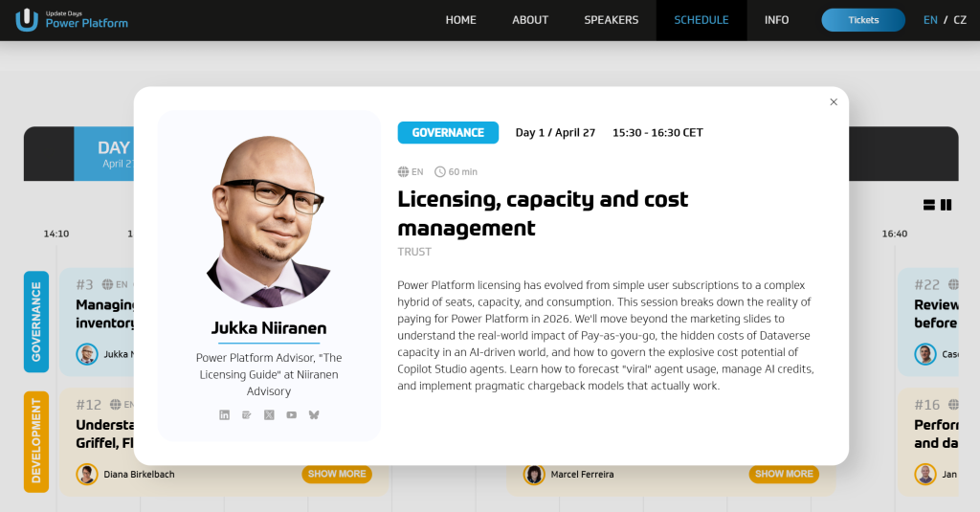Image resolution: width=980 pixels, height=512 pixels.
Task: Click the Marcel Ferreira name
Action: coord(582,475)
